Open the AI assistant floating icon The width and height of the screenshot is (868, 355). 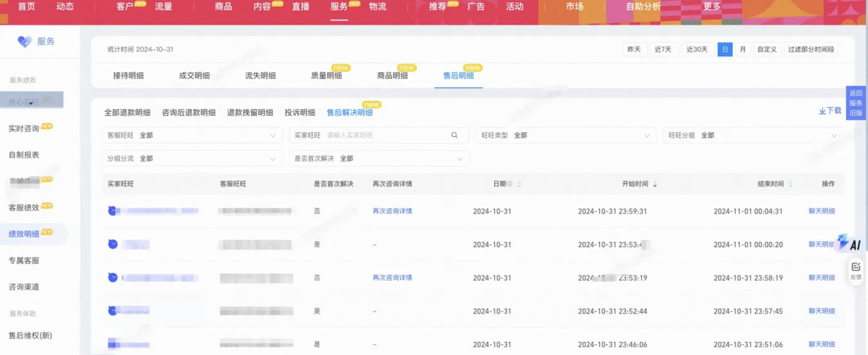click(x=849, y=243)
